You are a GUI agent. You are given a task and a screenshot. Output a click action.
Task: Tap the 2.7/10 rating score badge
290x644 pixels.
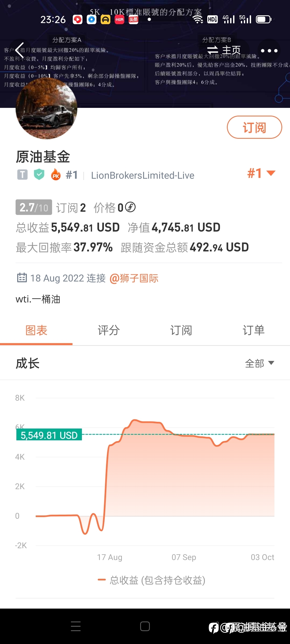[34, 207]
